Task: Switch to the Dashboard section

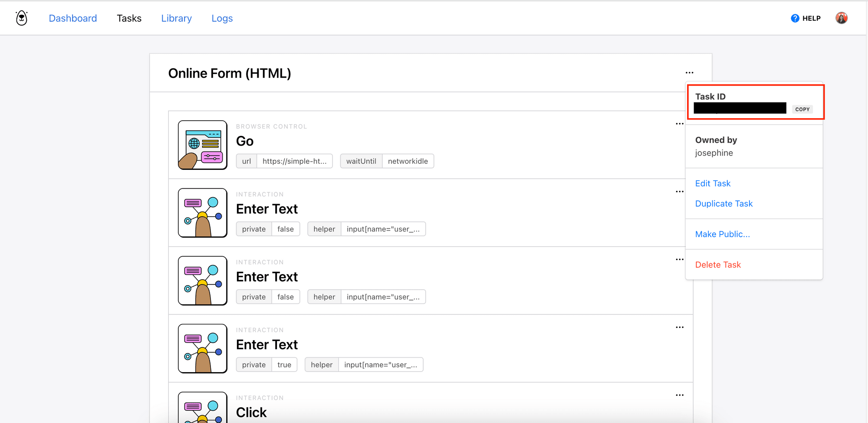Action: point(73,18)
